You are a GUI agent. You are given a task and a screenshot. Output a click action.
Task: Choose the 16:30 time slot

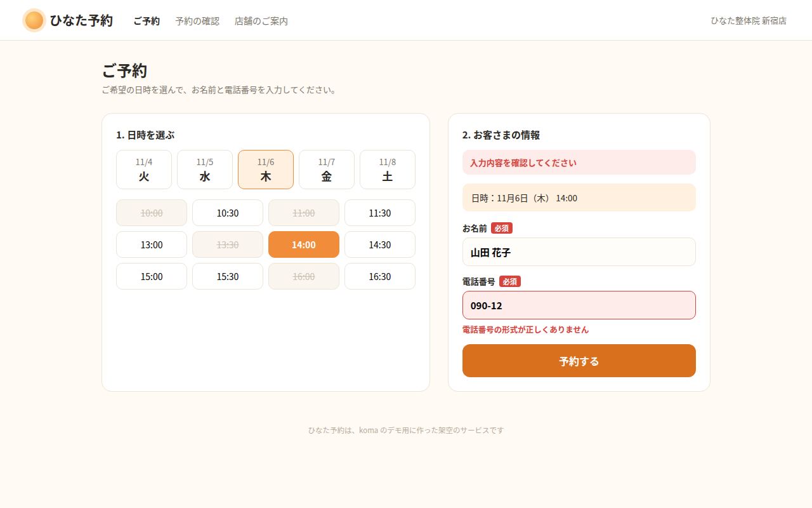click(x=380, y=276)
